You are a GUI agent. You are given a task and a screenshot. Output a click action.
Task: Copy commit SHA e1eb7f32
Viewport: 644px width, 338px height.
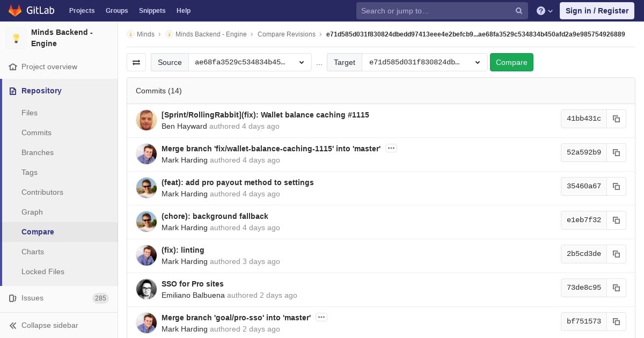pos(617,220)
